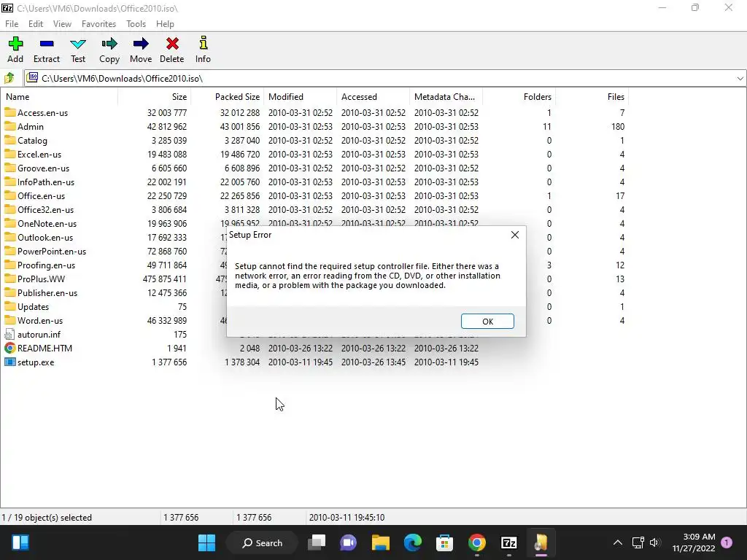Open Task View from the taskbar

[x=317, y=542]
